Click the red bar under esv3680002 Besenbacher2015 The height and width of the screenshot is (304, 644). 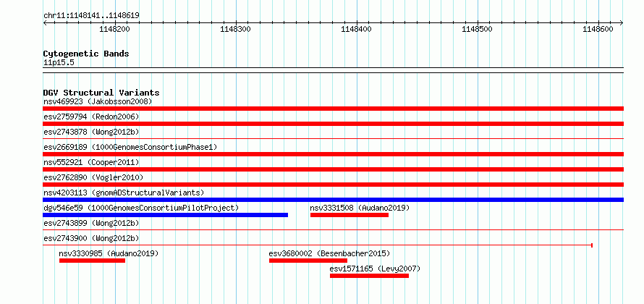coord(308,261)
